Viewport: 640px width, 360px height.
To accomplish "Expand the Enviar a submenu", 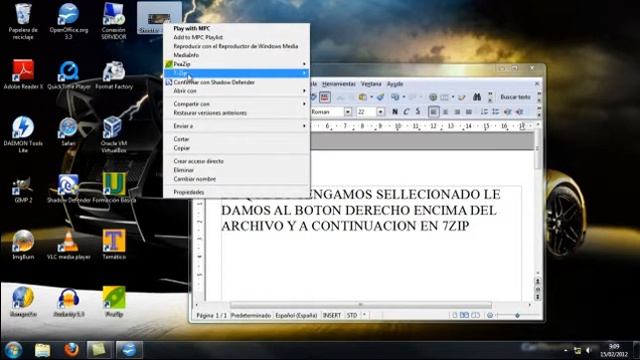I will 236,126.
